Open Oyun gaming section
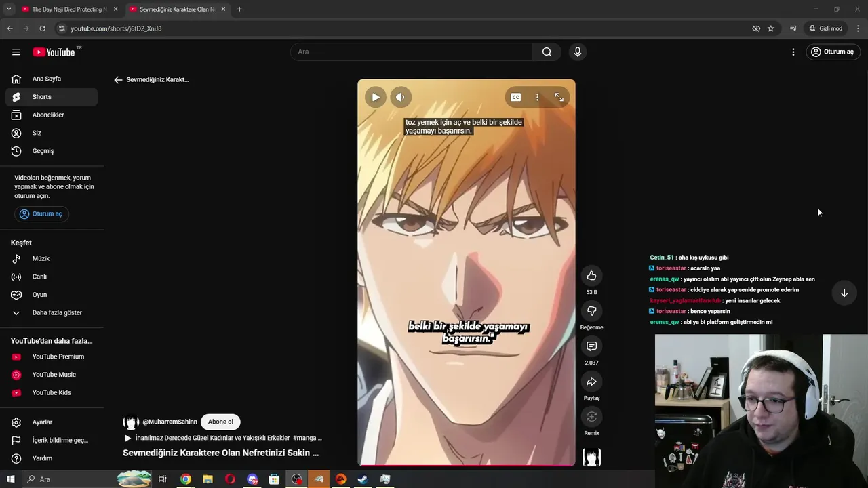 tap(52, 295)
